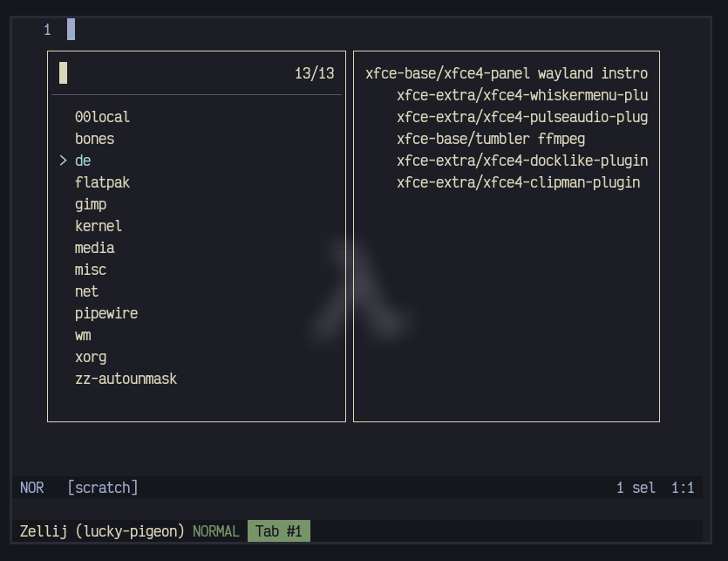Screen dimensions: 728x561
Task: Click the misc list item
Action: [91, 270]
